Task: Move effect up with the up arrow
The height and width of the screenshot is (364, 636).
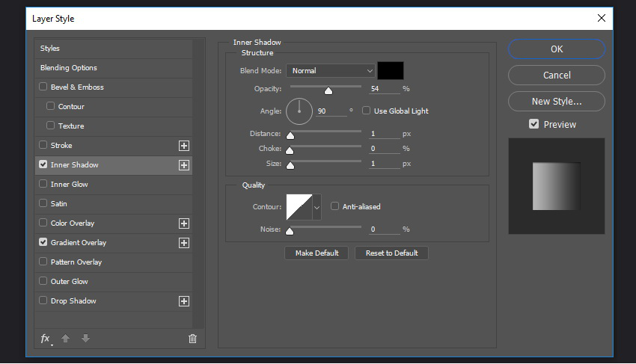Action: point(65,338)
